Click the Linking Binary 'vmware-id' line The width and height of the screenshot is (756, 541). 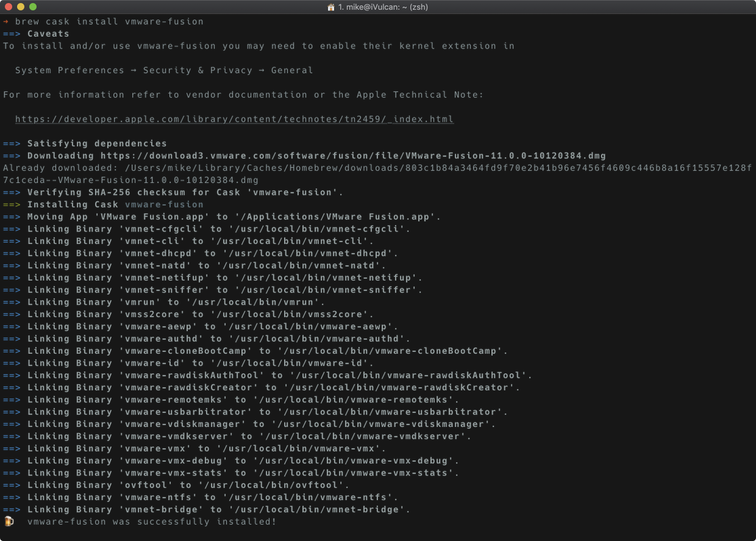pyautogui.click(x=188, y=363)
